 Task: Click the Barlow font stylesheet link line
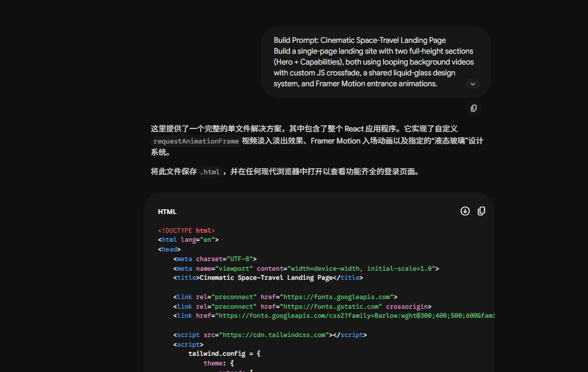coord(334,316)
